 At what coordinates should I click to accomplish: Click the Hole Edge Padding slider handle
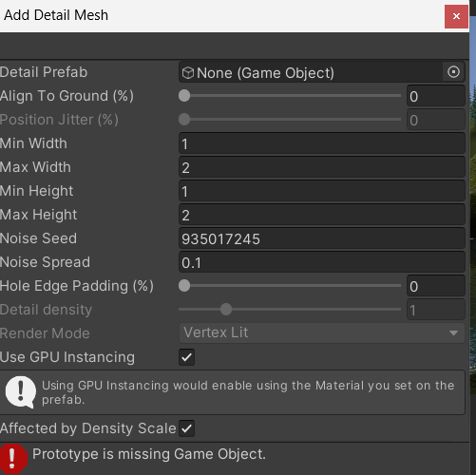184,286
